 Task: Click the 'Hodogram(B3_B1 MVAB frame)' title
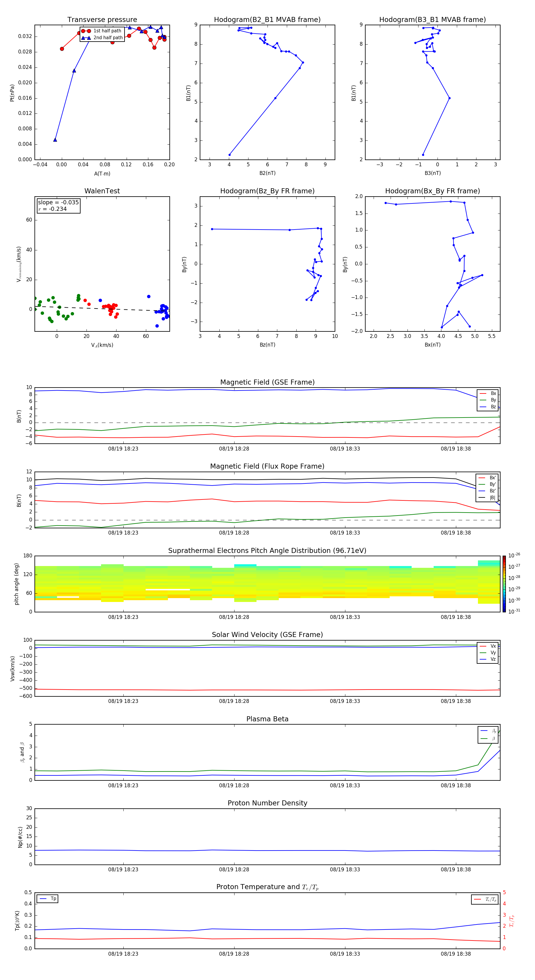tap(432, 20)
